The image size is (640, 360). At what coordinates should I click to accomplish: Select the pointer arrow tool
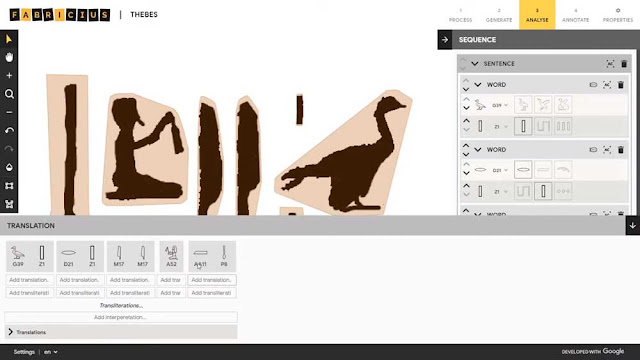(x=9, y=39)
